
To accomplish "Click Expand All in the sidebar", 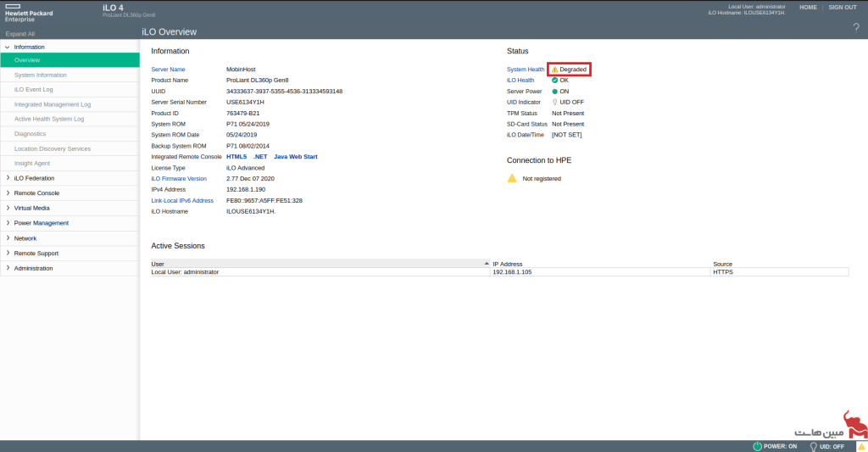I will [x=20, y=34].
